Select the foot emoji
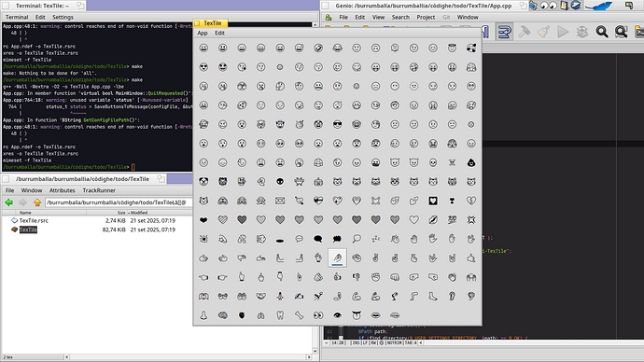Viewport: 644px width, 362px height. tap(433, 296)
